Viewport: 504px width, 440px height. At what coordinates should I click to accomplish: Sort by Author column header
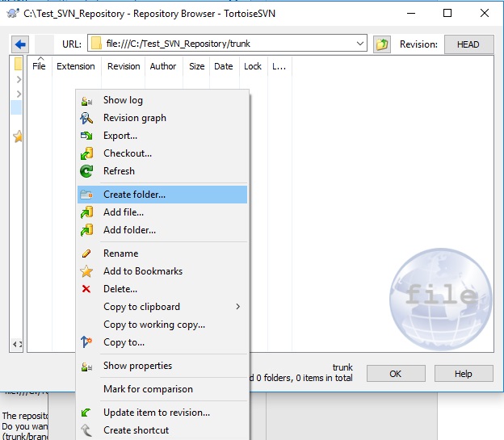click(x=163, y=66)
